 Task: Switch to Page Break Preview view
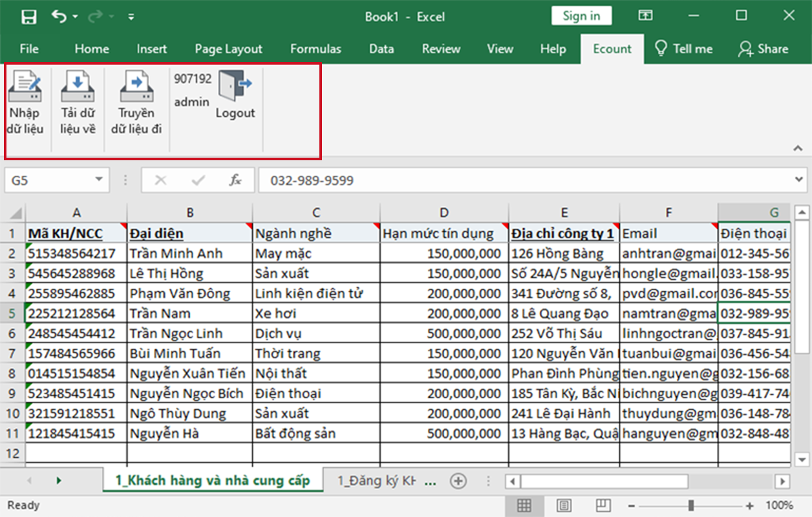603,505
